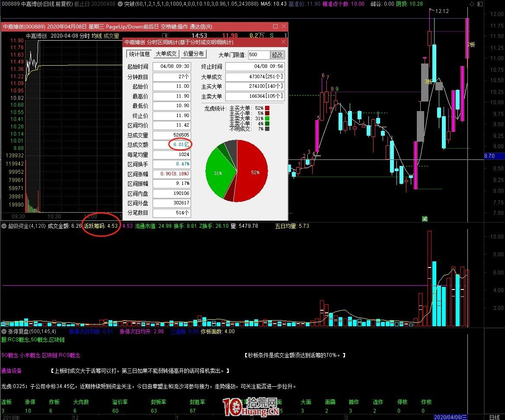
Task: Click the 阴顶: 10.28 label
Action: click(409, 4)
